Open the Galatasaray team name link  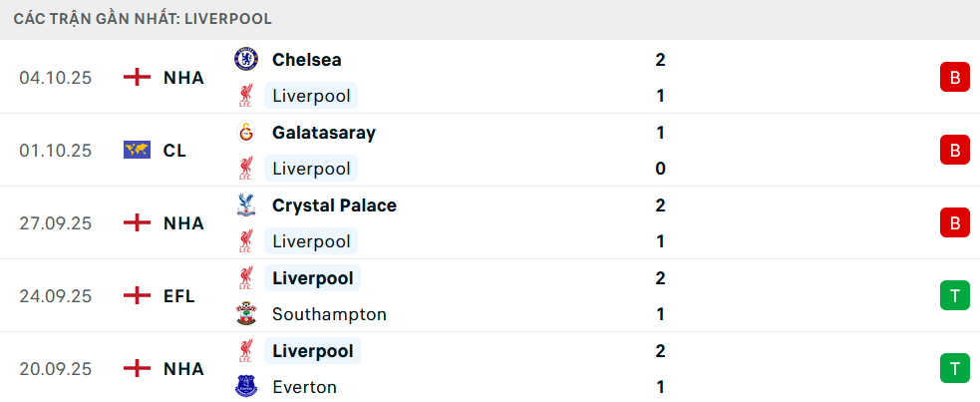(x=323, y=133)
